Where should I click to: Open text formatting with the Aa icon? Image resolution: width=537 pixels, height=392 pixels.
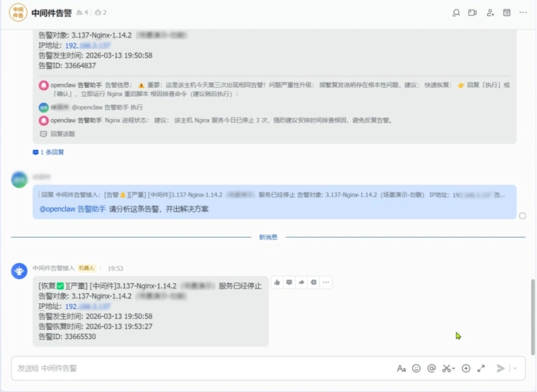pyautogui.click(x=401, y=369)
